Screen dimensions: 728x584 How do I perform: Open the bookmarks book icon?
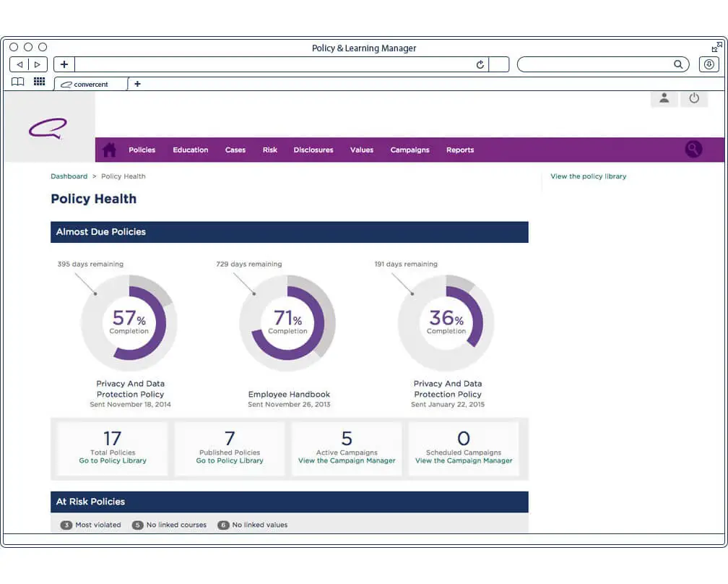tap(17, 82)
